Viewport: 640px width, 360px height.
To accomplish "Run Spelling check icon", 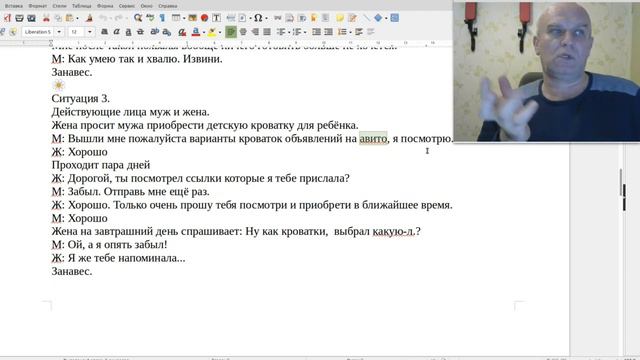I will pyautogui.click(x=150, y=18).
